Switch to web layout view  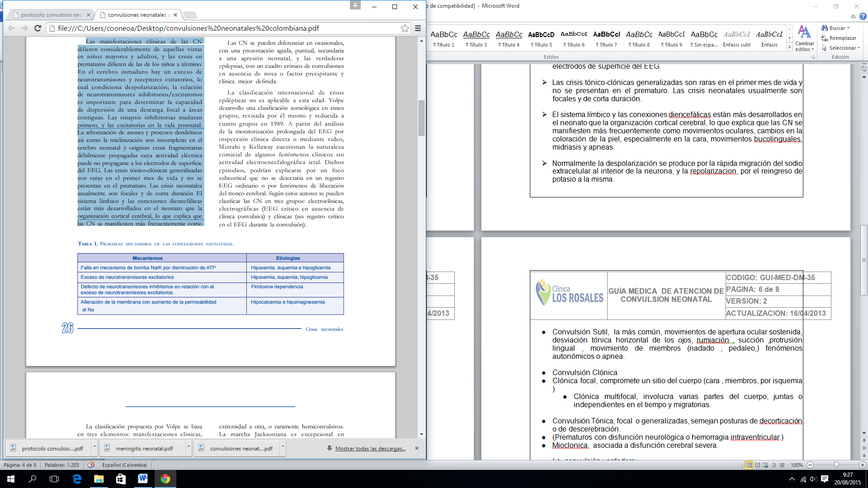click(x=765, y=465)
